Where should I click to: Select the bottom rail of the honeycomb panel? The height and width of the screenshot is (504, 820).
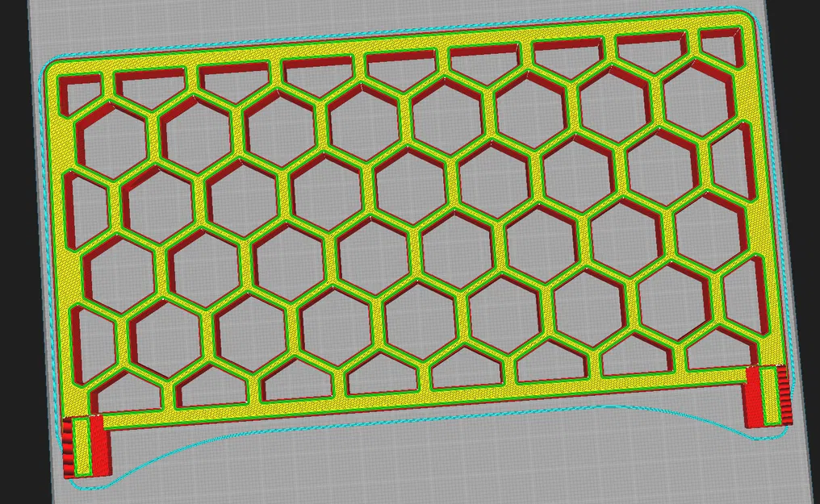[404, 399]
